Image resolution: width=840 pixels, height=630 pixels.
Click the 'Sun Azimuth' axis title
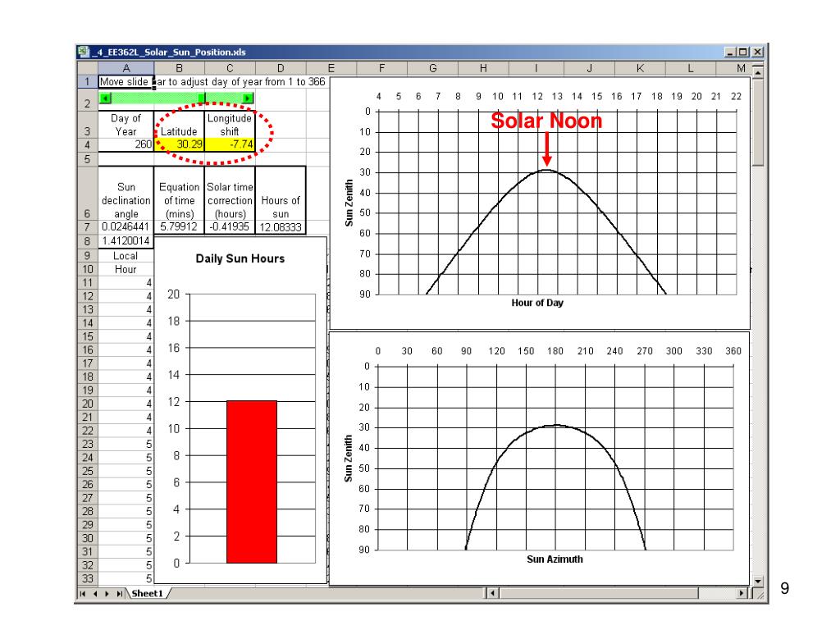(x=555, y=559)
